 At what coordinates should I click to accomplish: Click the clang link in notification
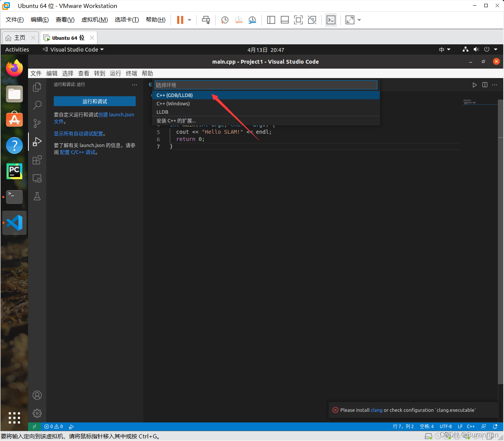[376, 410]
